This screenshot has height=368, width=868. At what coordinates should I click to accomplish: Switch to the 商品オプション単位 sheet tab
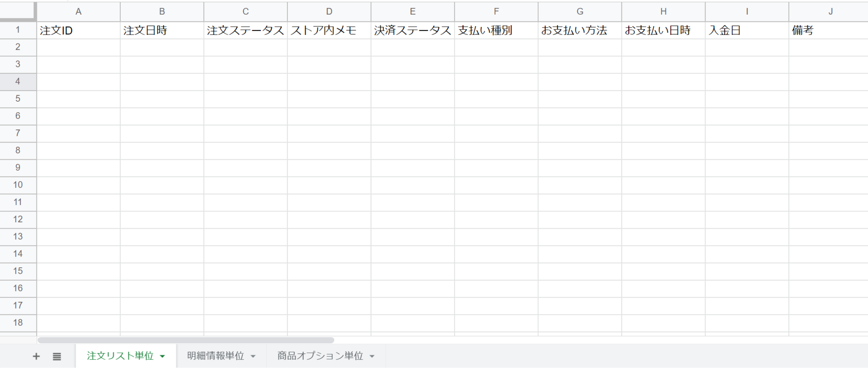[320, 356]
